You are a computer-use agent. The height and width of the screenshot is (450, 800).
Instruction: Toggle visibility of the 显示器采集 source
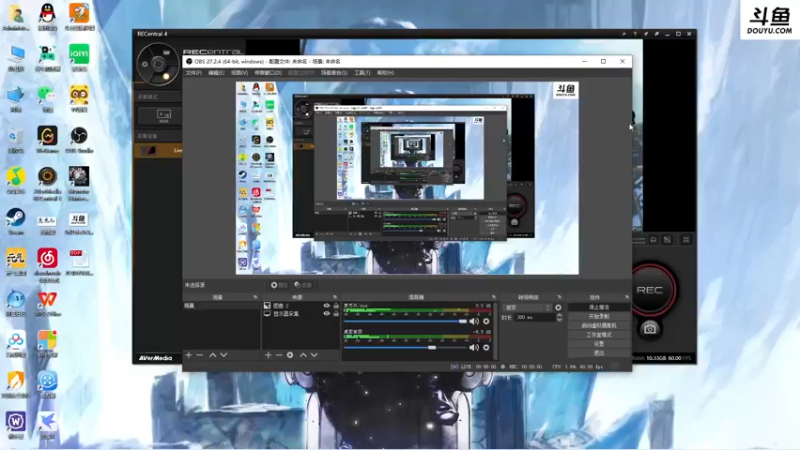(x=327, y=314)
